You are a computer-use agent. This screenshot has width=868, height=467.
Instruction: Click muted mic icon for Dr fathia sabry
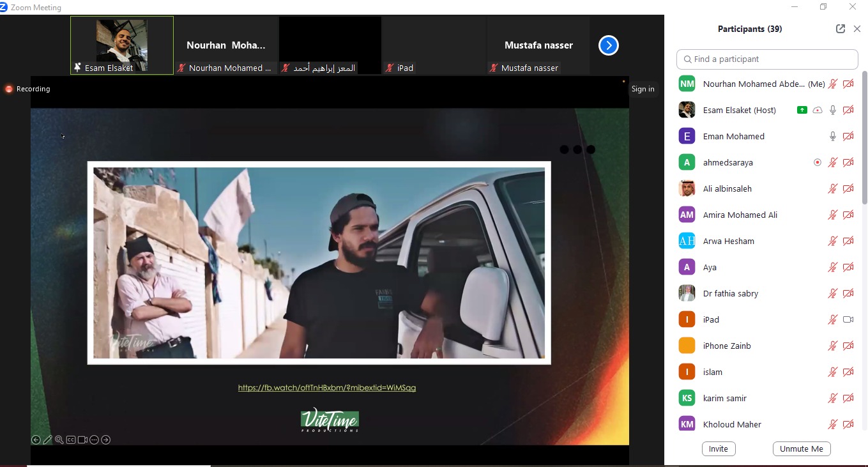[832, 294]
